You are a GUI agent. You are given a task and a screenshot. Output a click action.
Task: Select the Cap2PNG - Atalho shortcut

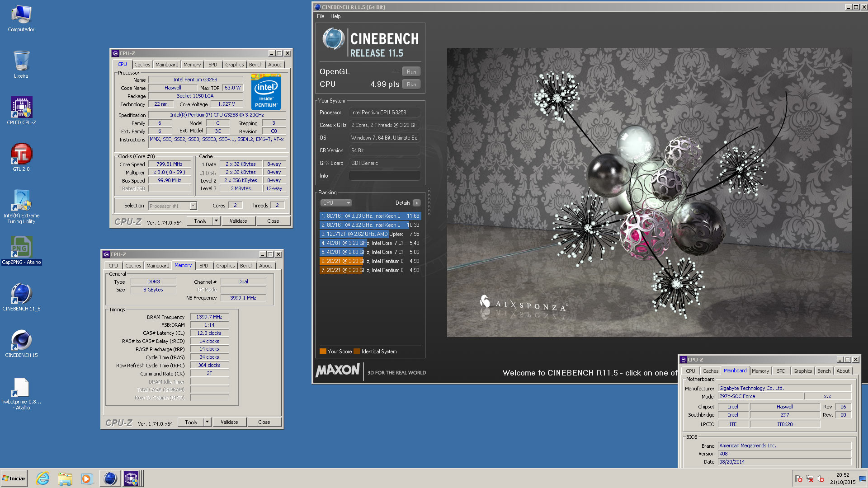(21, 250)
